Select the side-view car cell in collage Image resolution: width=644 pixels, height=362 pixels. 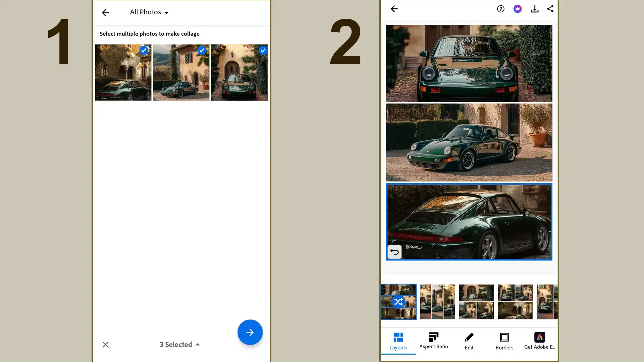[469, 142]
